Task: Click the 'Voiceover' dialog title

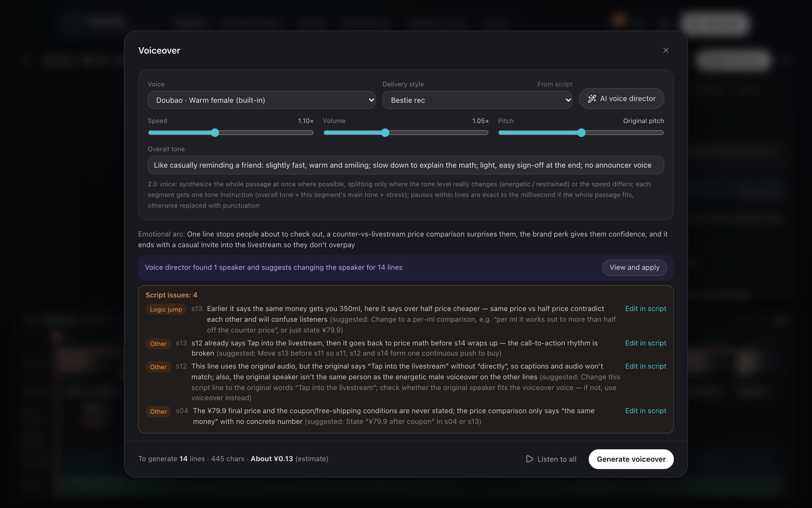Action: coord(159,51)
